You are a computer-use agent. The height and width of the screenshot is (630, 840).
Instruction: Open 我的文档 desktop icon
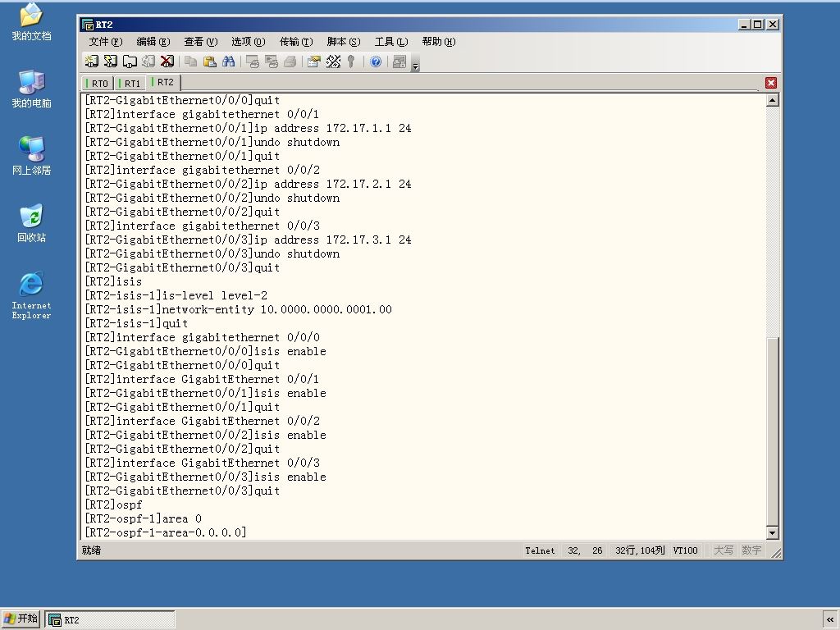pos(31,22)
